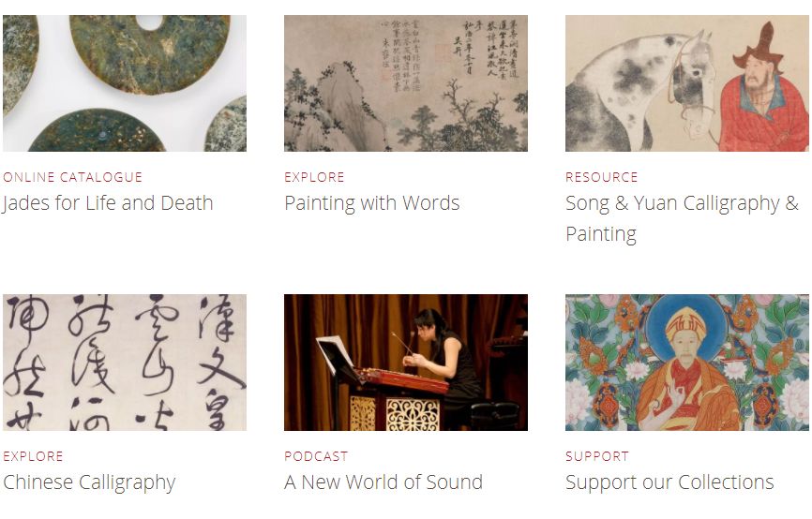Visit Support our Collections page
This screenshot has width=812, height=519.
tap(669, 482)
